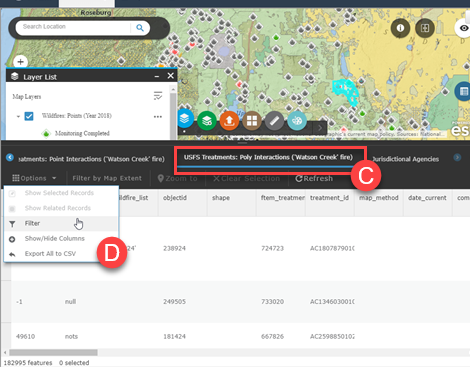Click cell with objectid 249505
The width and height of the screenshot is (470, 367).
(174, 302)
